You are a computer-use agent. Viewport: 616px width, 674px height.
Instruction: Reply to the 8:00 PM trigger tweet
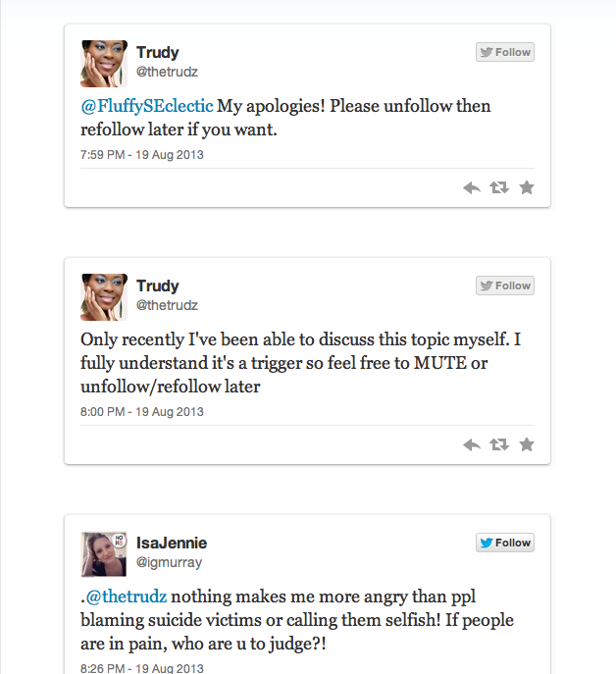click(471, 444)
